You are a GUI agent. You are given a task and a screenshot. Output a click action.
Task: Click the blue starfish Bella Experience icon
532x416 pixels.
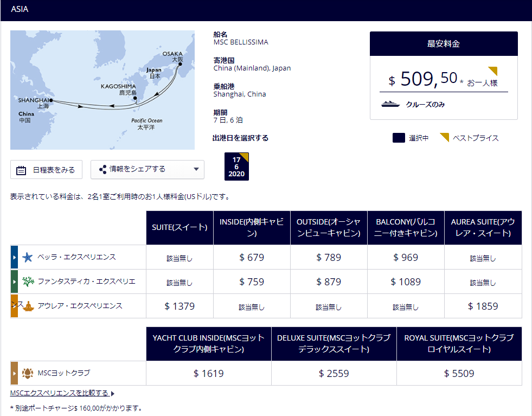pyautogui.click(x=27, y=257)
